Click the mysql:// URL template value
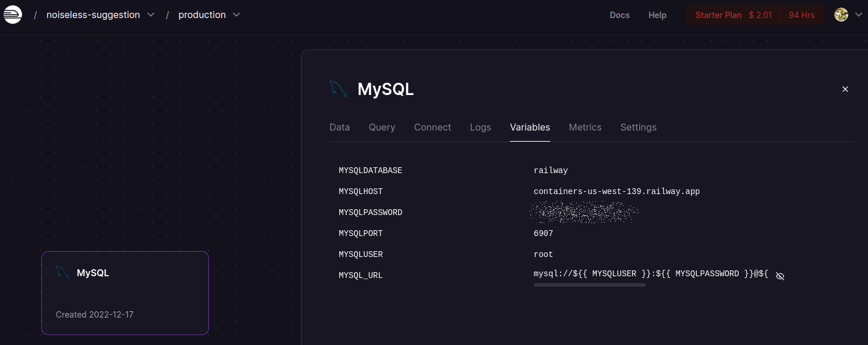 (x=651, y=274)
